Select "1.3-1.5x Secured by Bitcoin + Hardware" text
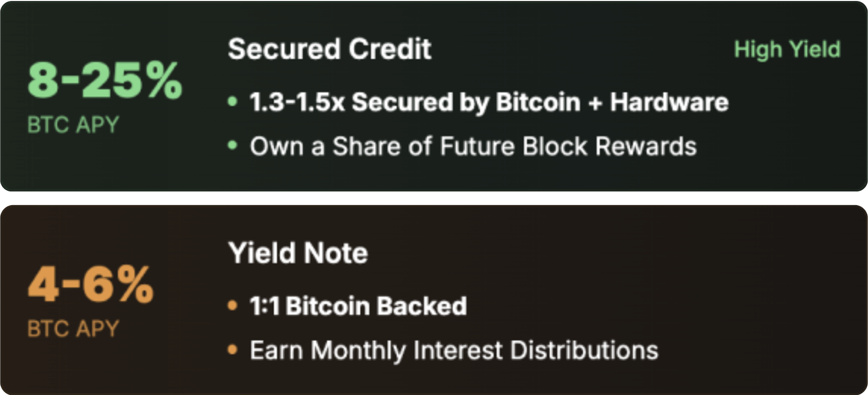The image size is (868, 395). pos(488,102)
